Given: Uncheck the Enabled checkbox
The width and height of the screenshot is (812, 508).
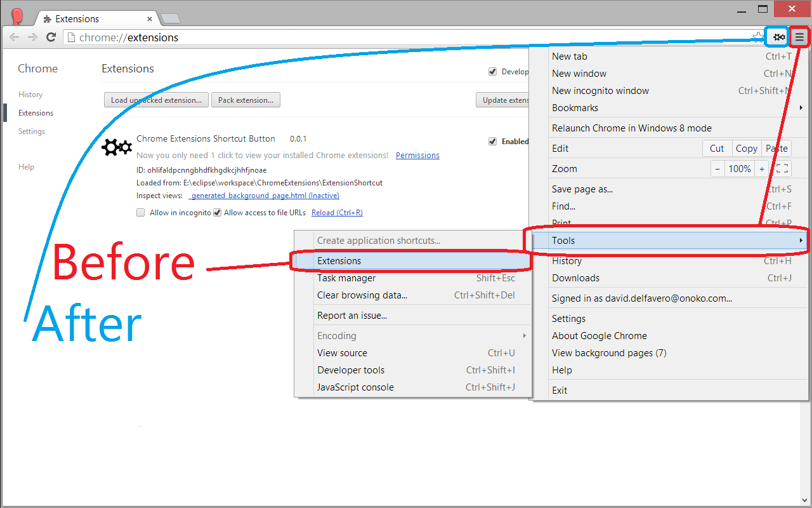Looking at the screenshot, I should 492,142.
